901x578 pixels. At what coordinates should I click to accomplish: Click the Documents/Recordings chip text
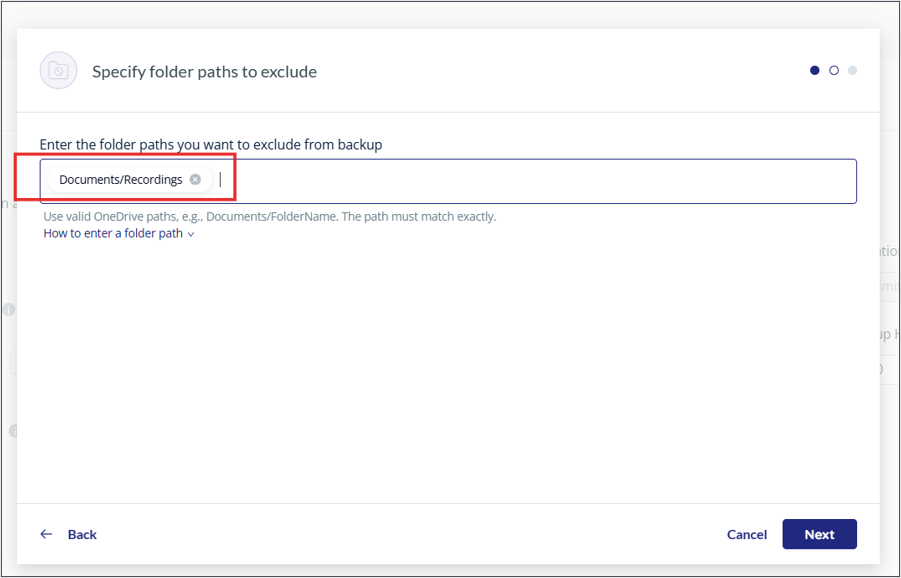121,180
